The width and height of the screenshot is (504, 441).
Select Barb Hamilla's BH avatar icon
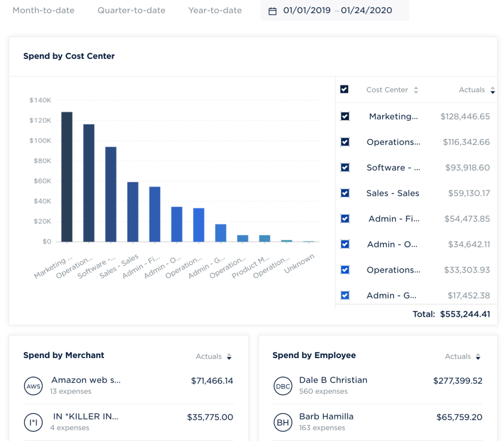point(283,422)
